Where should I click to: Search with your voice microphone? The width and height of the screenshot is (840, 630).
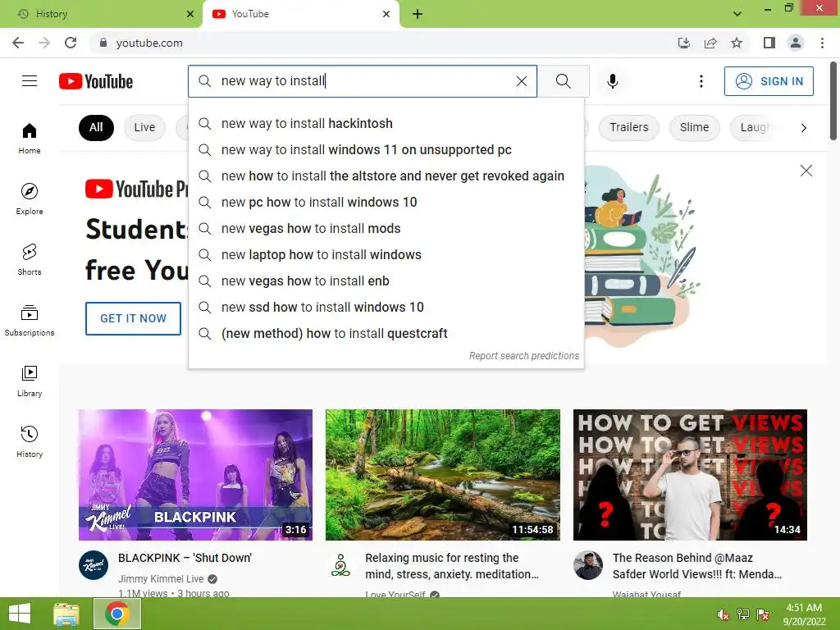coord(612,81)
